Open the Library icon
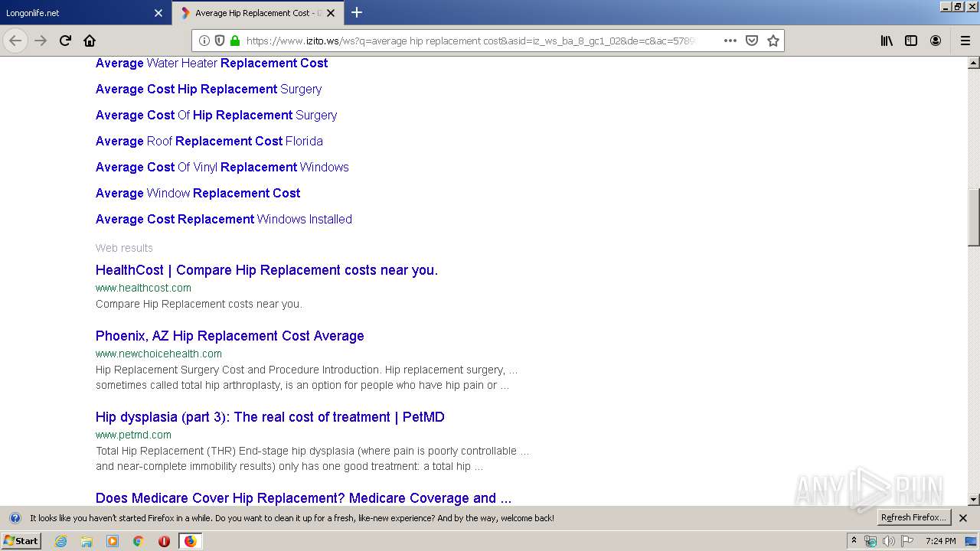 click(x=887, y=41)
